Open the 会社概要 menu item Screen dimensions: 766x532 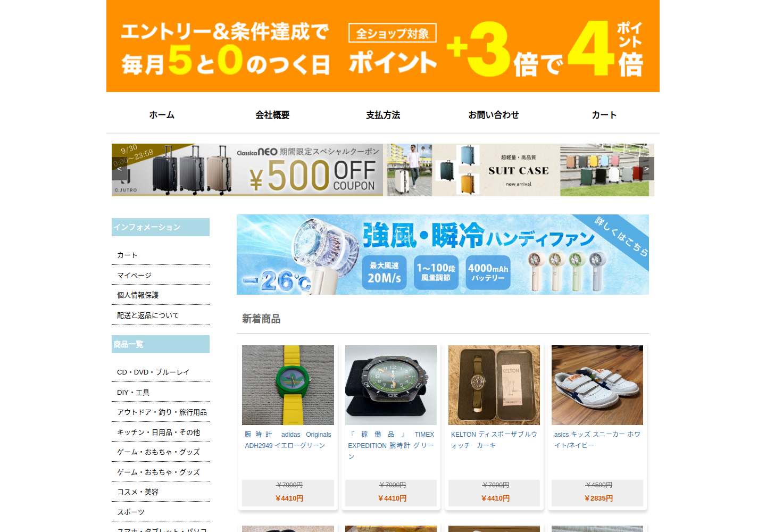coord(272,115)
